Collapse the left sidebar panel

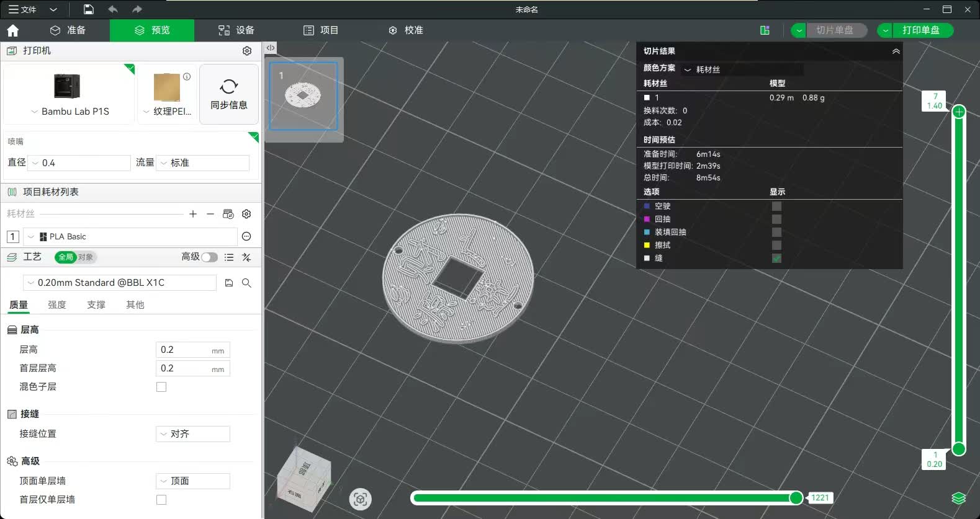271,48
